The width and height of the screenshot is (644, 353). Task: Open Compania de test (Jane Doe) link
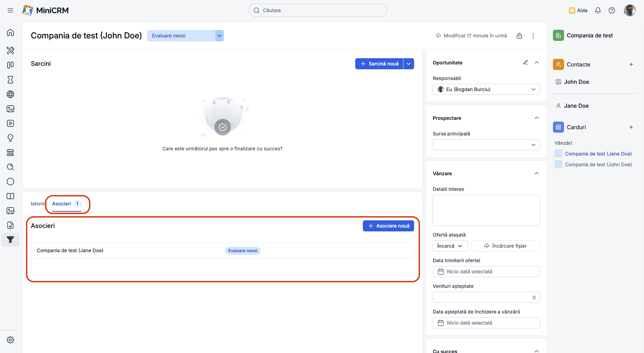pos(598,154)
